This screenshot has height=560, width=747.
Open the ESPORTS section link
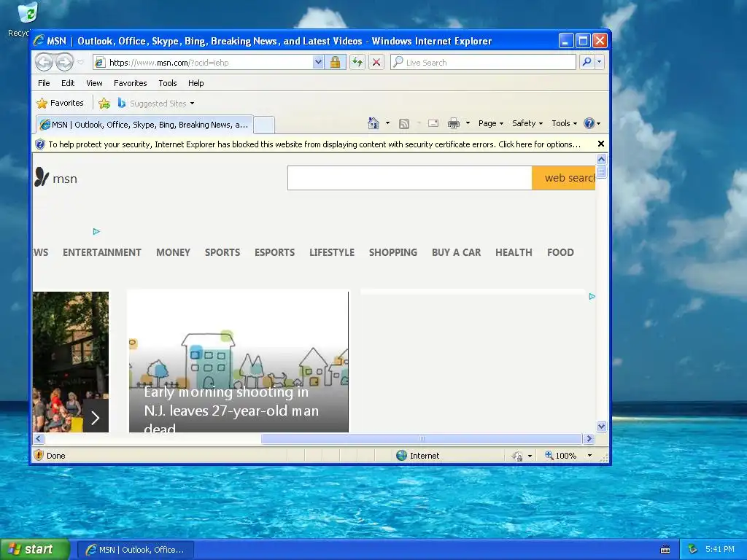click(274, 252)
